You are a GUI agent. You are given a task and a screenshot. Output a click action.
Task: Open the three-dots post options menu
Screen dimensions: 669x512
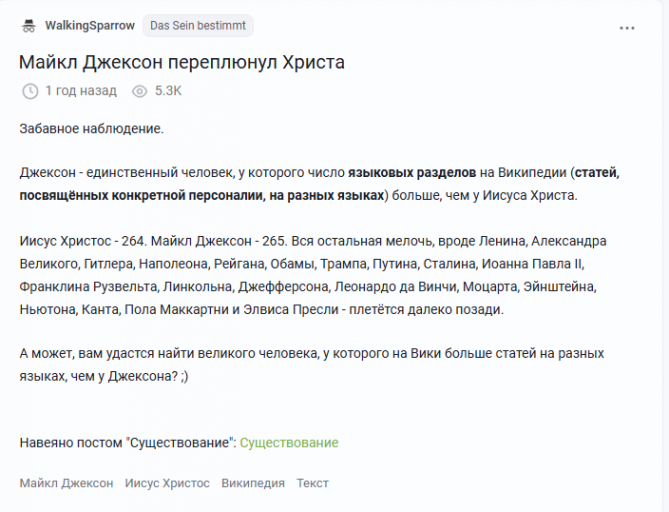point(627,28)
